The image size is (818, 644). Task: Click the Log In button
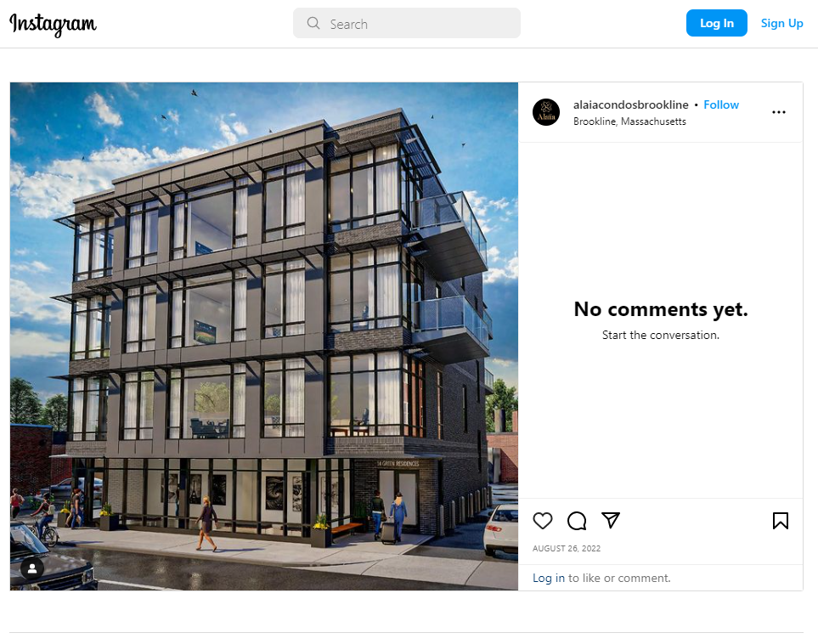[x=717, y=23]
